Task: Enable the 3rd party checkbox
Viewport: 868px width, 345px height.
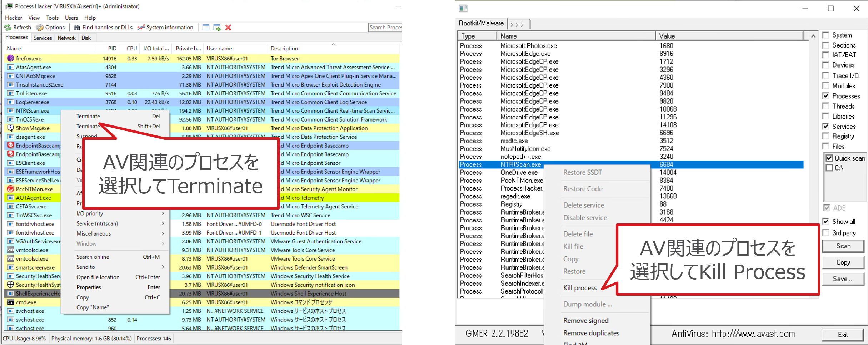Action: tap(825, 233)
